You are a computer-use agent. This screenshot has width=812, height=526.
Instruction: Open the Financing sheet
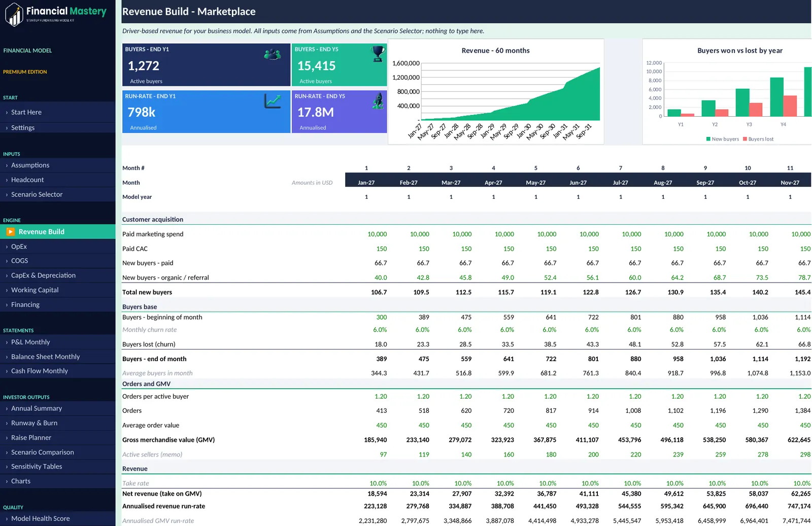[x=58, y=305]
